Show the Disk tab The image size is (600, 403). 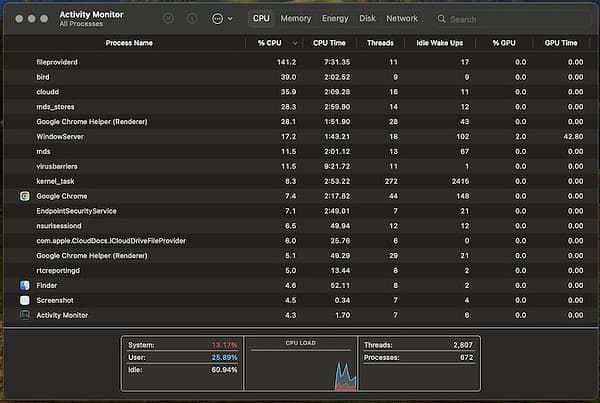click(x=367, y=18)
